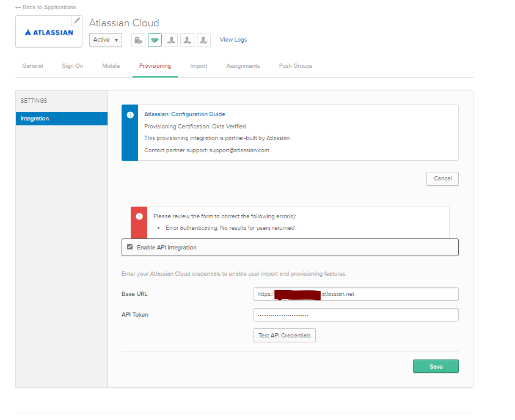Open the Push Groups tab
This screenshot has width=515, height=420.
(296, 66)
